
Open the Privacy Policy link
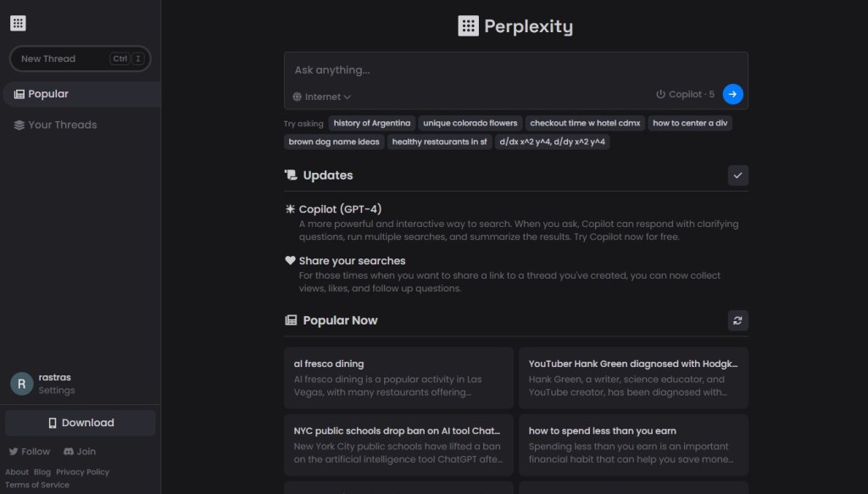click(x=82, y=472)
